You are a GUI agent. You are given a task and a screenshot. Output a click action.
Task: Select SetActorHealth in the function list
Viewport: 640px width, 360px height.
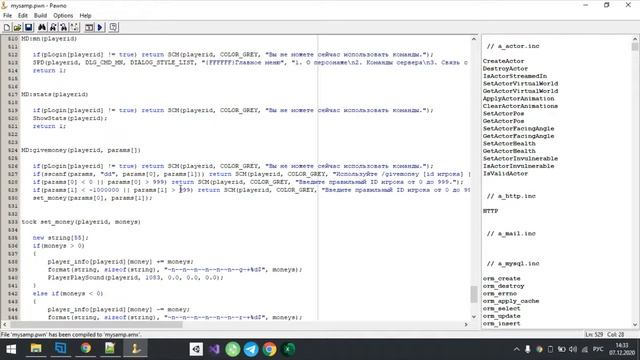[x=509, y=143]
